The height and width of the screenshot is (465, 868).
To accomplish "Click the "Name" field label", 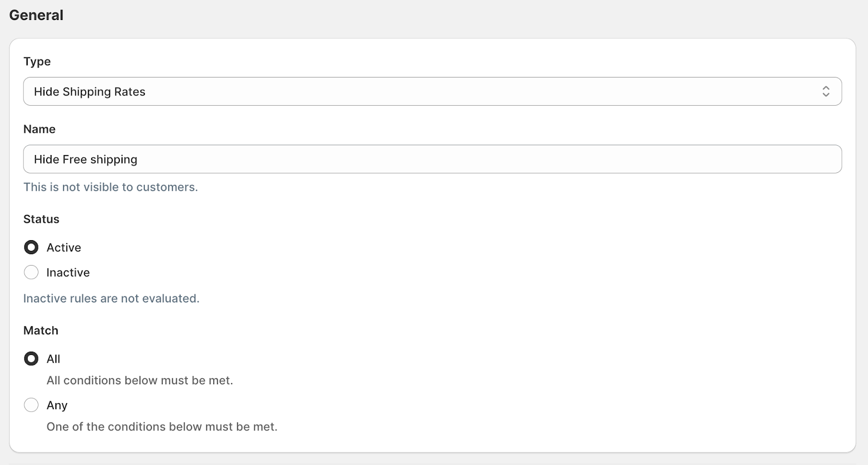I will [39, 129].
